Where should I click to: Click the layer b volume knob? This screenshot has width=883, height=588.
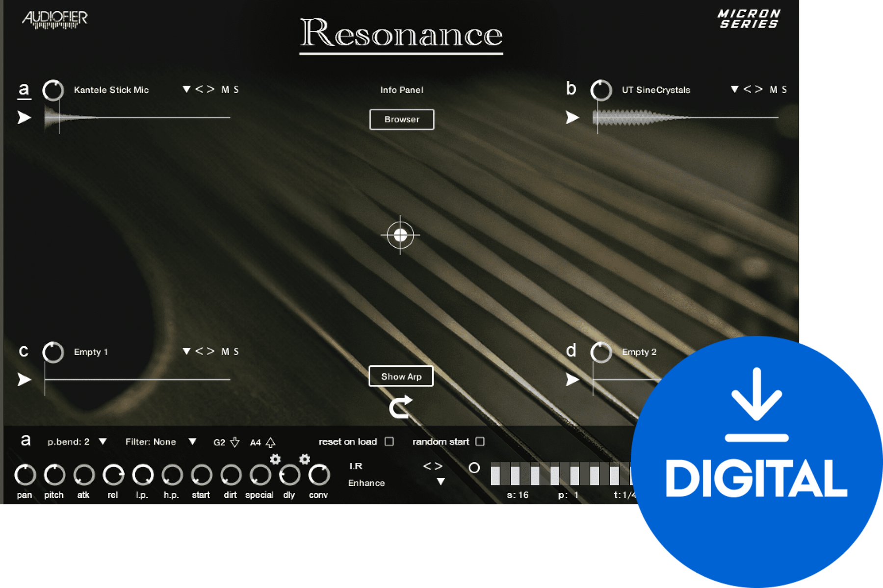601,90
